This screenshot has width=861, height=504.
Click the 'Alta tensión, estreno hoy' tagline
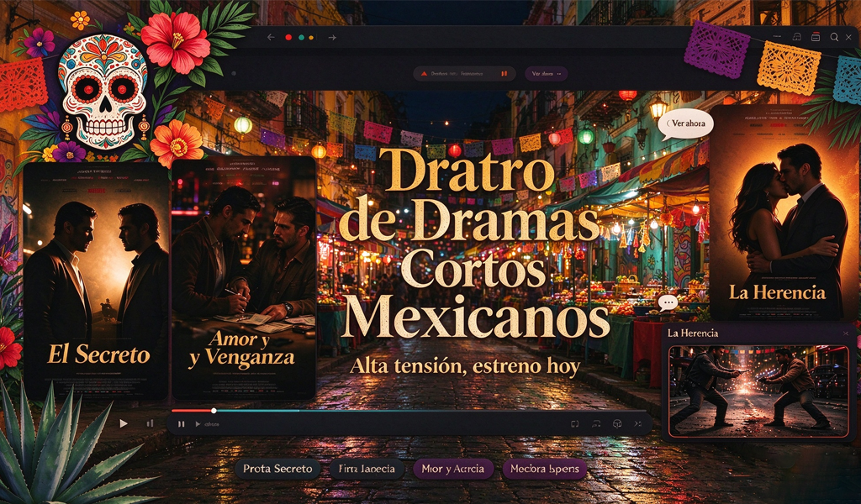click(x=464, y=365)
